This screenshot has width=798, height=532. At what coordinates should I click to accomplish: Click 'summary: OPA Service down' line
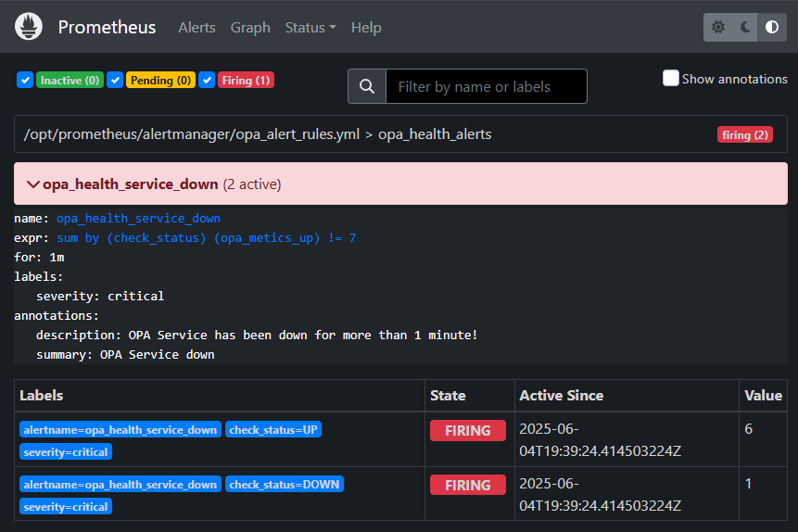pyautogui.click(x=125, y=354)
